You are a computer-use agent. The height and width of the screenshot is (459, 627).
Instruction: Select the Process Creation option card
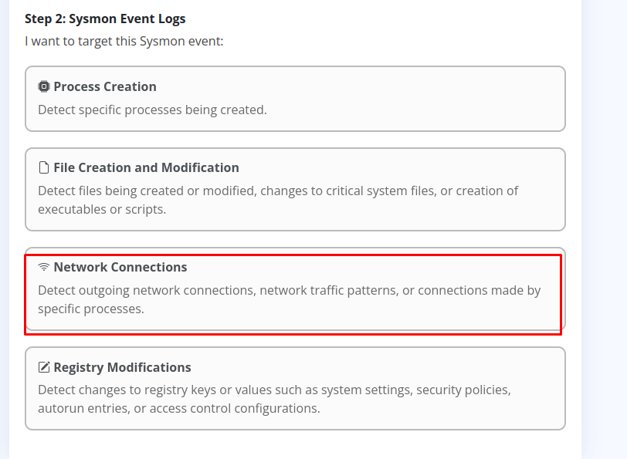[x=295, y=99]
